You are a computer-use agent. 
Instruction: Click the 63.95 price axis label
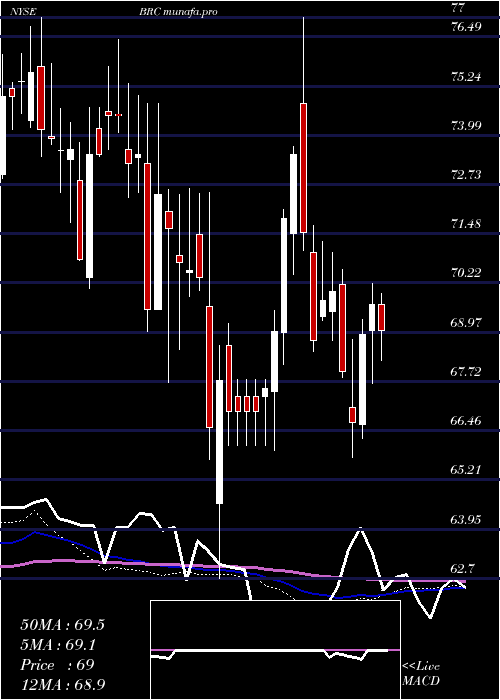(466, 520)
